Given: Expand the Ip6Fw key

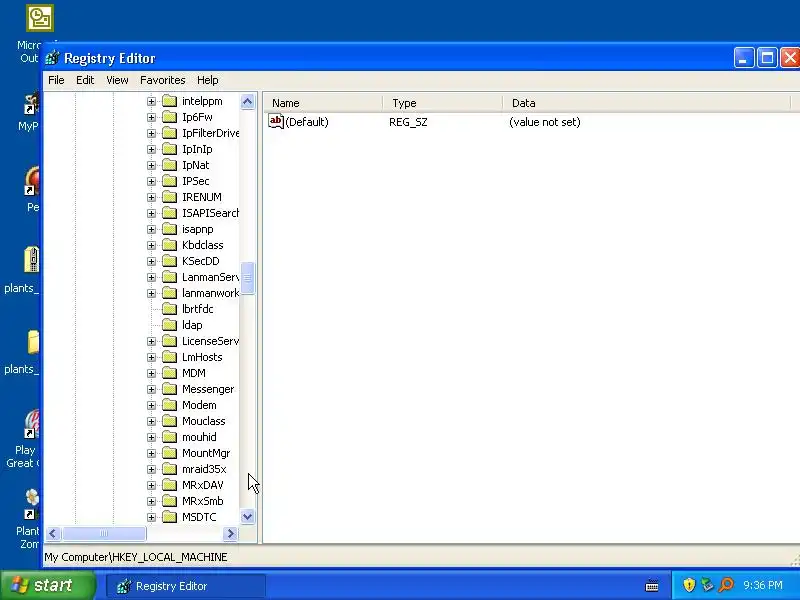Looking at the screenshot, I should point(152,117).
